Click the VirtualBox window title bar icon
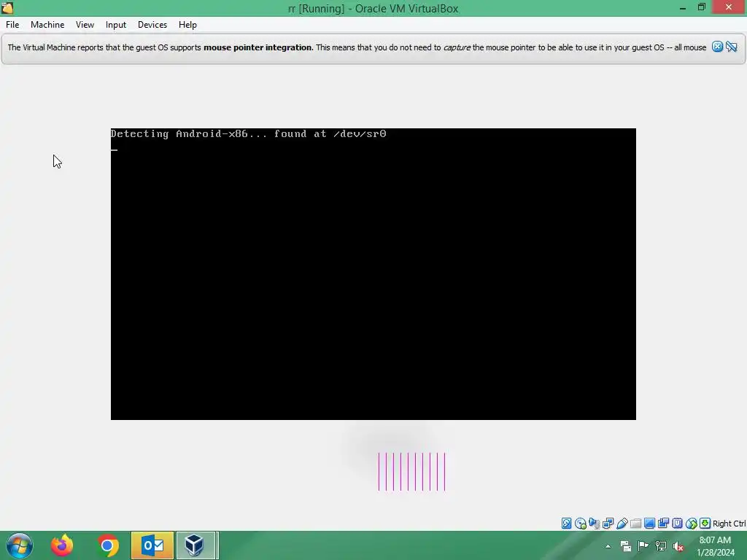747x560 pixels. 7,7
